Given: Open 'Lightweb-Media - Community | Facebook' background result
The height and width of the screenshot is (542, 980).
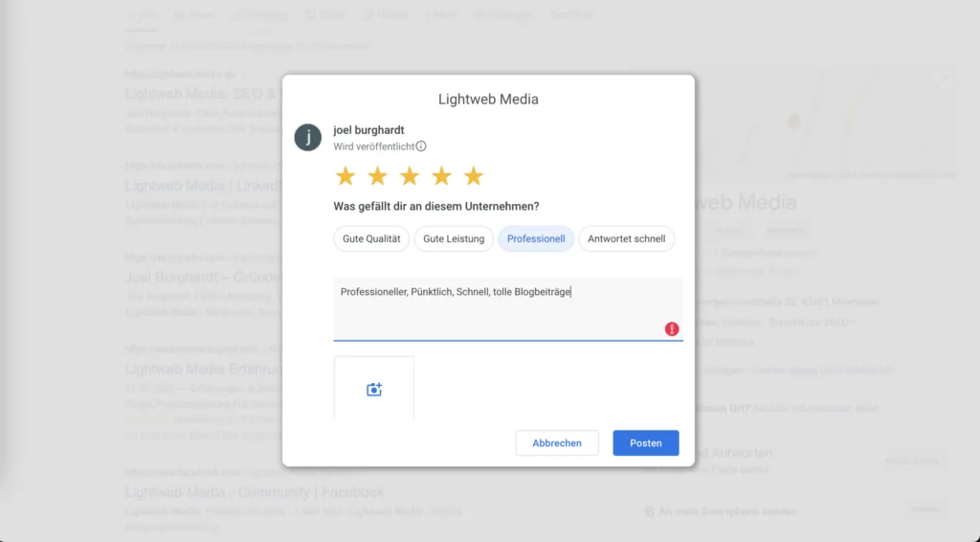Looking at the screenshot, I should [x=255, y=492].
